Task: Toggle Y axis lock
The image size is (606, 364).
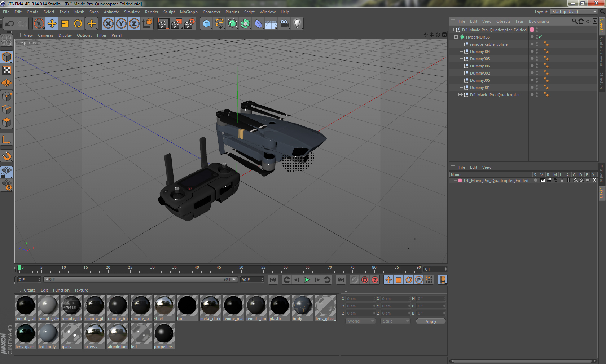Action: click(121, 24)
